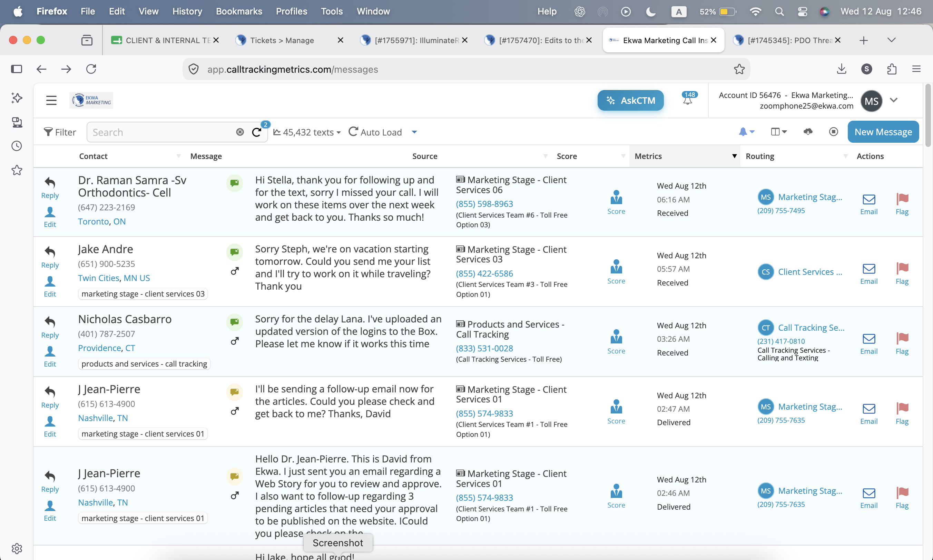Switch to the CLIENT & INTERNAL tab

(164, 40)
